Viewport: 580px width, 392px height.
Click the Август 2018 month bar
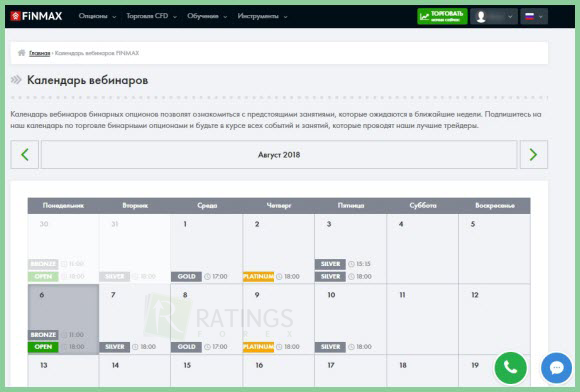[279, 155]
